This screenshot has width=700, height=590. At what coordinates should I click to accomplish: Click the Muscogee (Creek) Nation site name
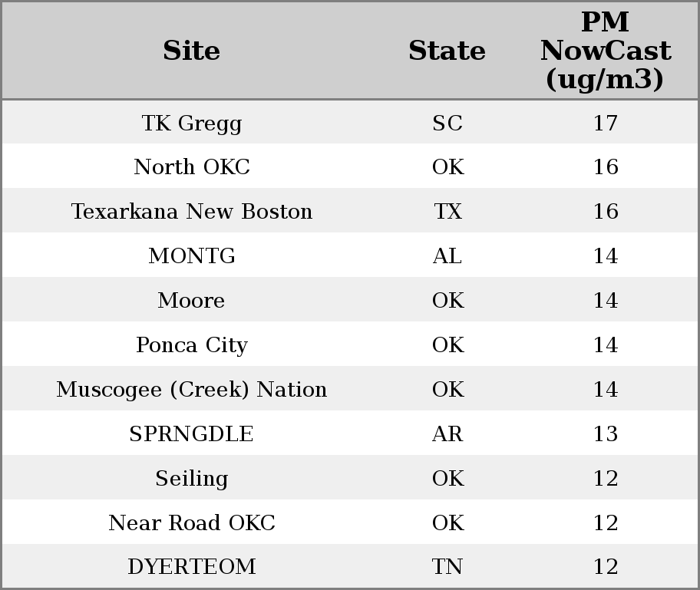click(x=192, y=390)
